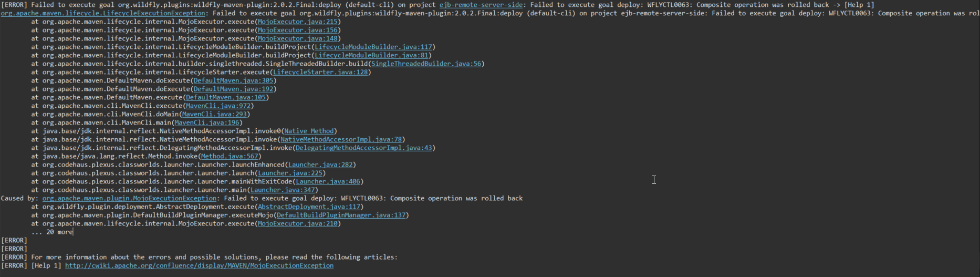Image resolution: width=980 pixels, height=277 pixels.
Task: Click the MavenCli.java:972 link
Action: coord(218,106)
